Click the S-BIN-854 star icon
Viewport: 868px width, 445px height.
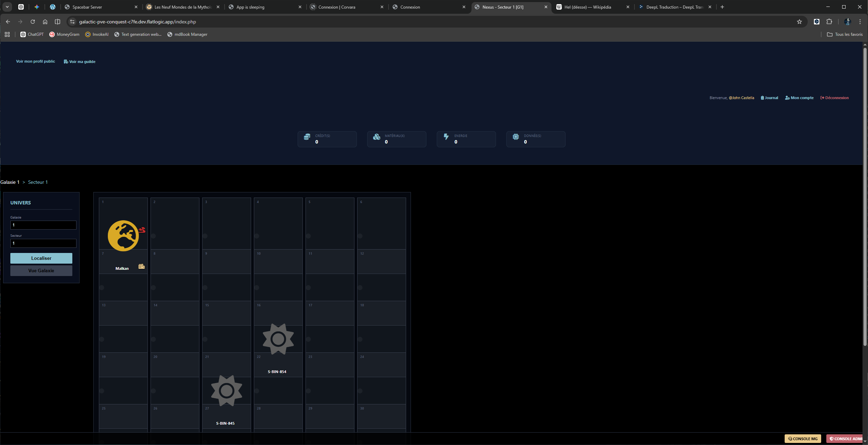[x=278, y=339]
